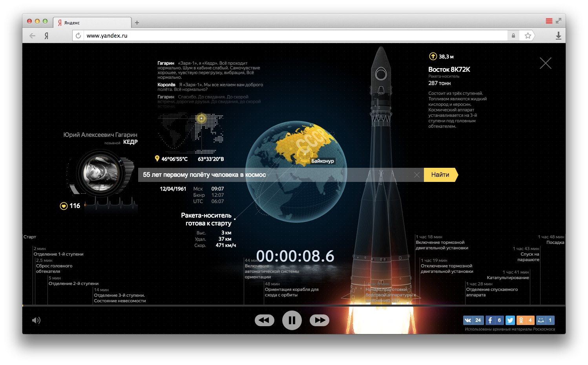Click the Восток 8К72К rocket title
This screenshot has width=588, height=365.
point(449,69)
